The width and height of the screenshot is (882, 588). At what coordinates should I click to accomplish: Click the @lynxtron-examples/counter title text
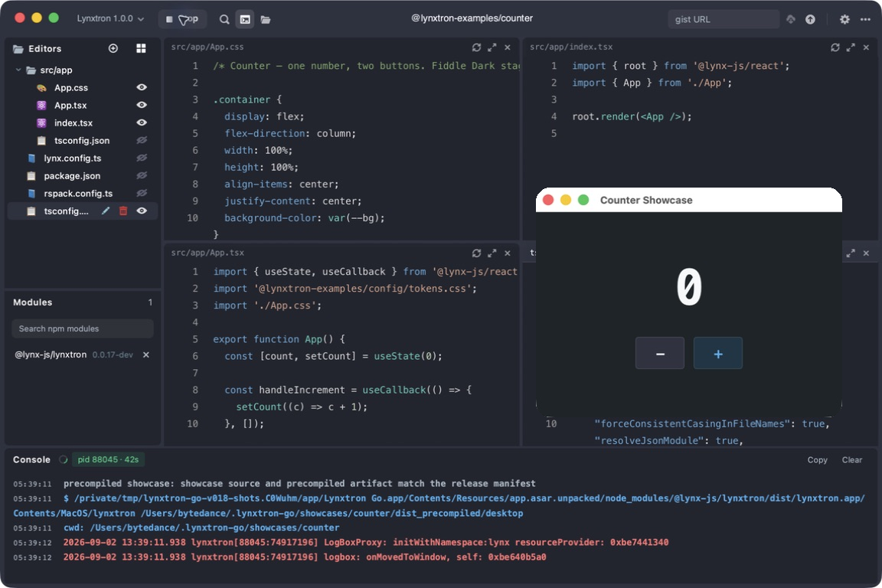click(x=472, y=18)
